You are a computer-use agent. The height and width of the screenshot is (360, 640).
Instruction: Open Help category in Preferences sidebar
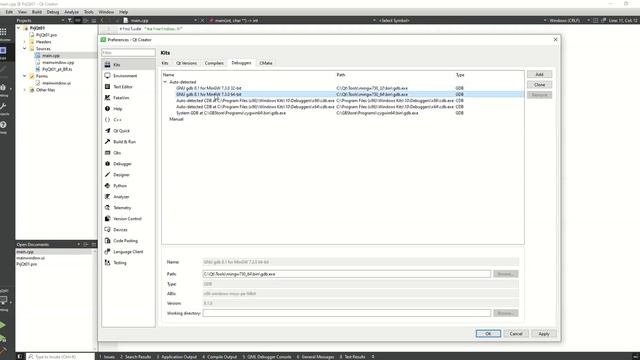click(x=128, y=109)
